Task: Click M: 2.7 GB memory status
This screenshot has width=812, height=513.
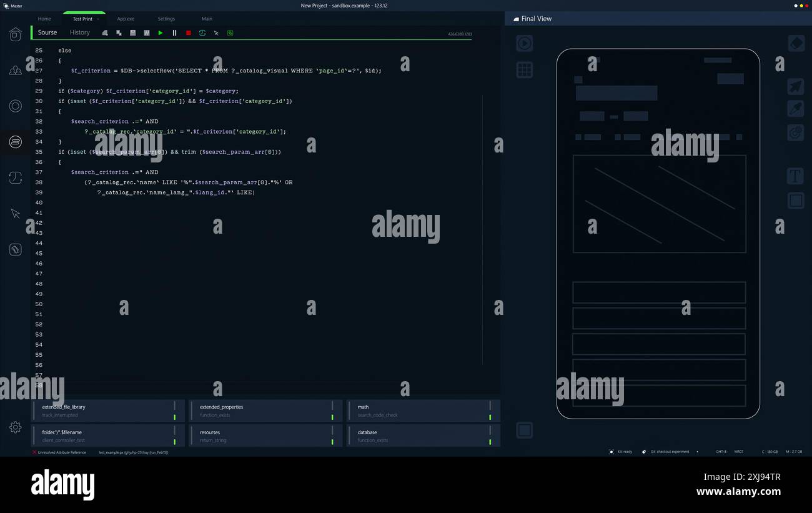Action: pos(795,451)
